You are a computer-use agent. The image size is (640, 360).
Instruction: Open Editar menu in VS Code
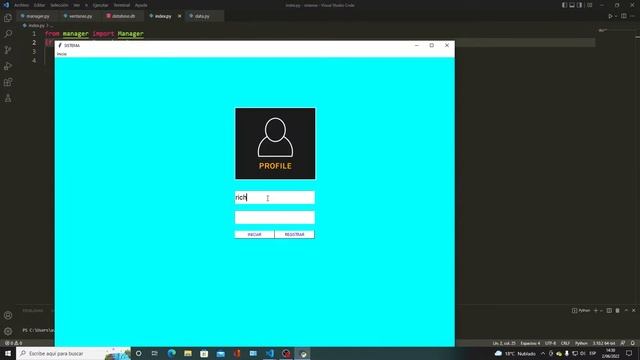[x=39, y=5]
